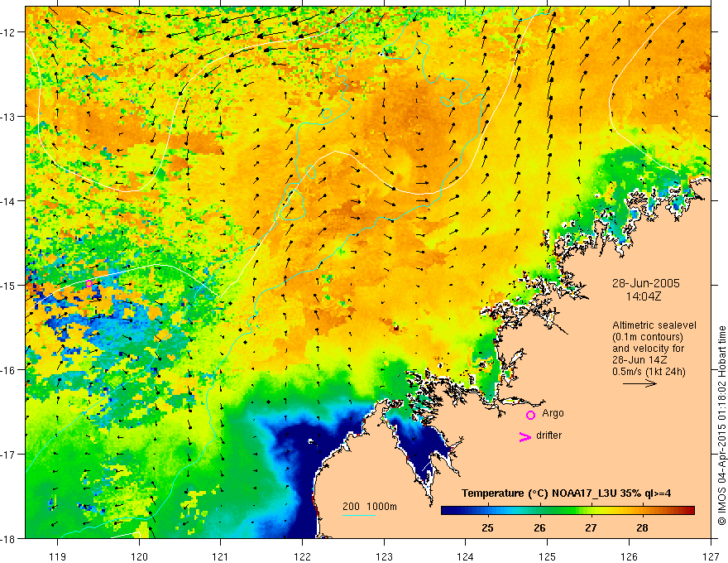The height and width of the screenshot is (563, 728).
Task: Click the latitude axis label -17
Action: (x=9, y=454)
